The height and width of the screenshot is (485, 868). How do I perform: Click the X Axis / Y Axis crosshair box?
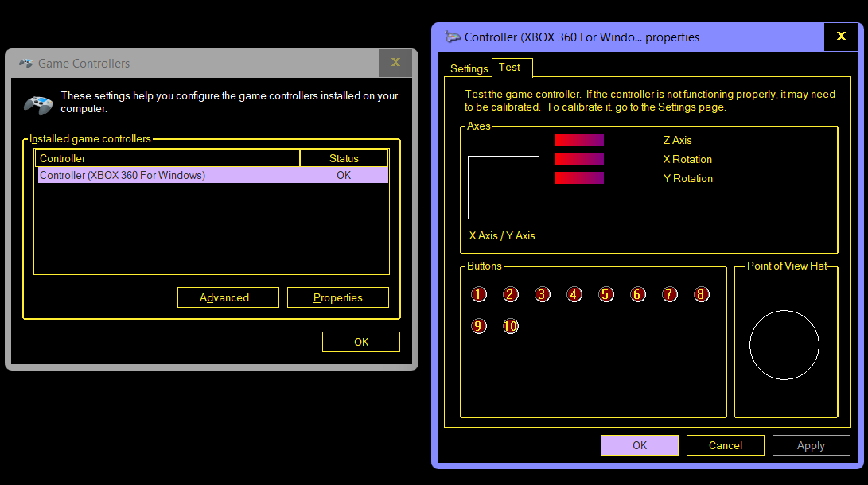click(504, 188)
